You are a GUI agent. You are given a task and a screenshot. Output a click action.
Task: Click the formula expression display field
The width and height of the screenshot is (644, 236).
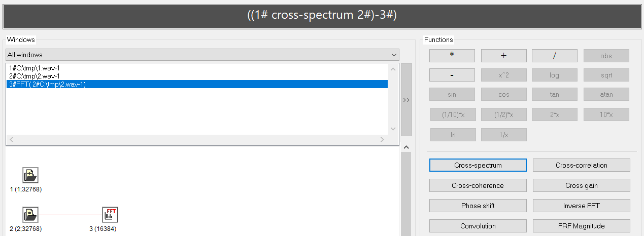click(322, 16)
